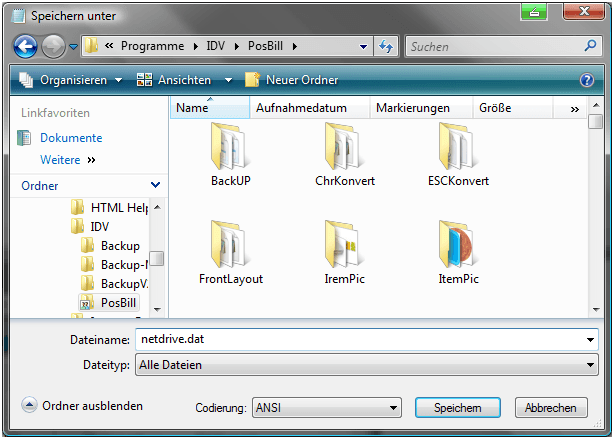Screen dimensions: 614x439
Task: Select the ESCKonvert folder icon
Action: pyautogui.click(x=458, y=155)
